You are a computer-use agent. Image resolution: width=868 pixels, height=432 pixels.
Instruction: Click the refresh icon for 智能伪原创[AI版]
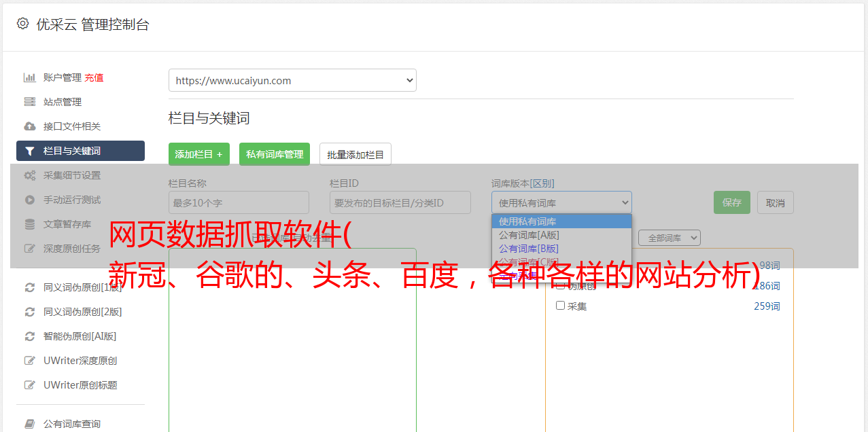coord(30,336)
